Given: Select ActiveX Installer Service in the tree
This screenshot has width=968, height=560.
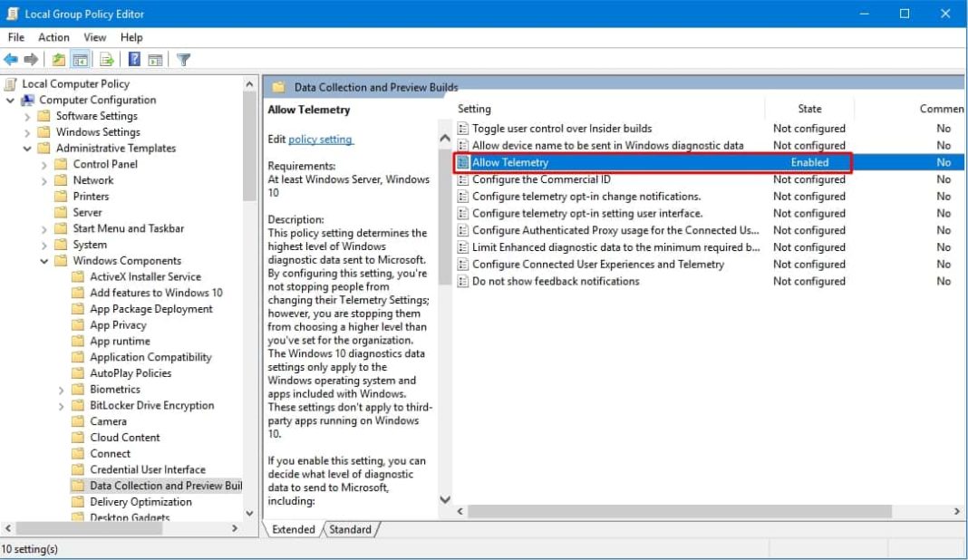Looking at the screenshot, I should (x=145, y=277).
